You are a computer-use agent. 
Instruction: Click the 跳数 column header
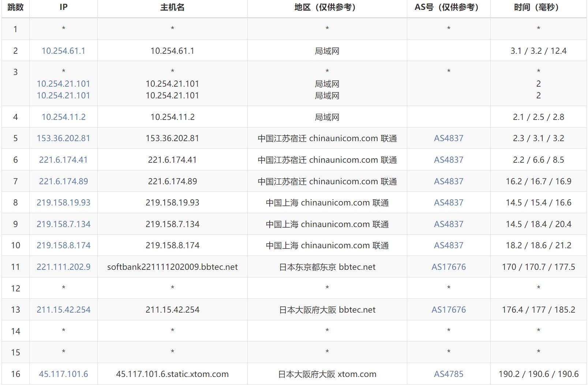(15, 7)
